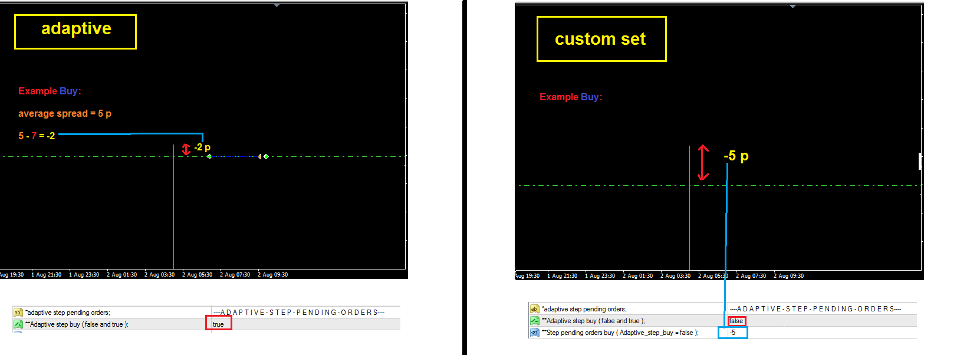Viewport: 980px width, 355px height.
Task: Click '2 Aug 03:30' on the custom set chart time axis
Action: click(x=675, y=276)
